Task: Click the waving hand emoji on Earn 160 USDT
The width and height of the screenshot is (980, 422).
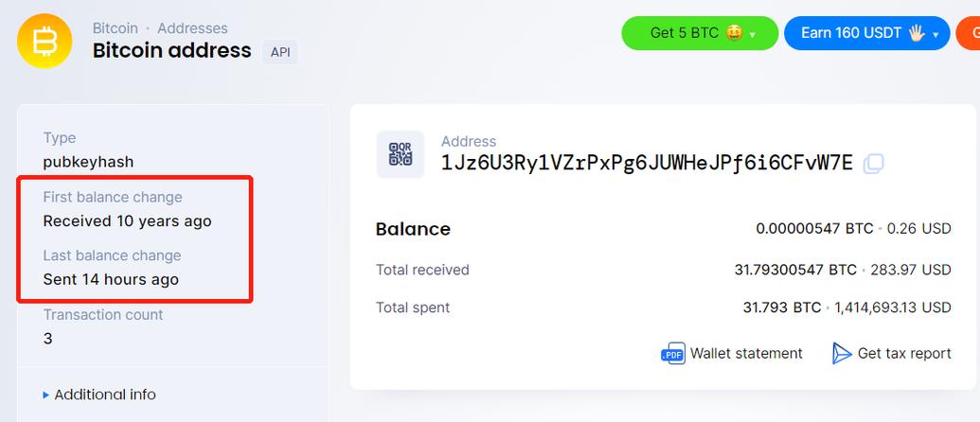Action: (917, 33)
